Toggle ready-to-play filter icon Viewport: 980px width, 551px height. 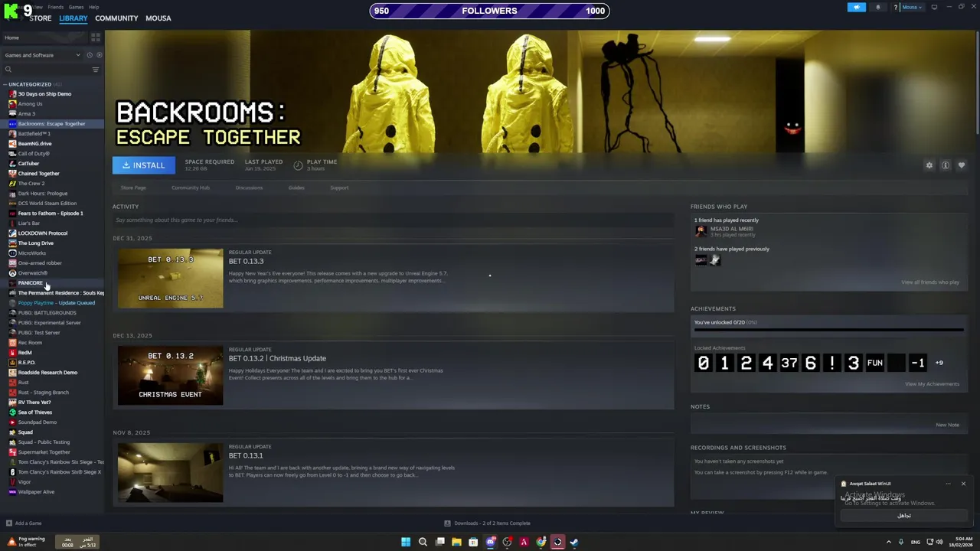99,55
